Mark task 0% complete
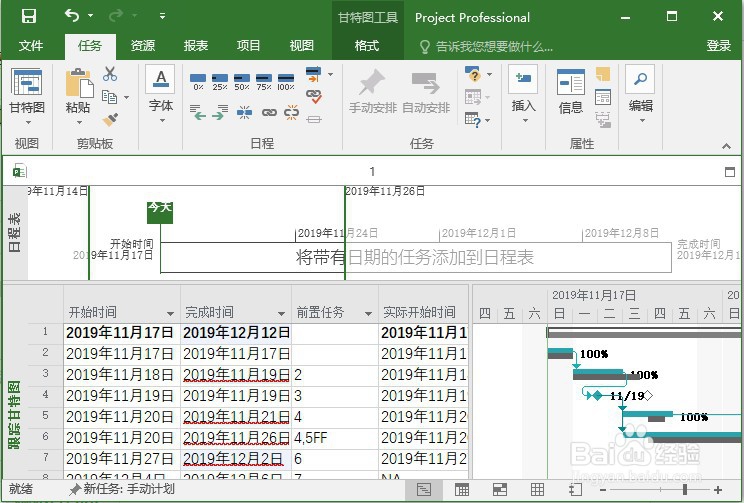Image resolution: width=744 pixels, height=503 pixels. click(198, 82)
